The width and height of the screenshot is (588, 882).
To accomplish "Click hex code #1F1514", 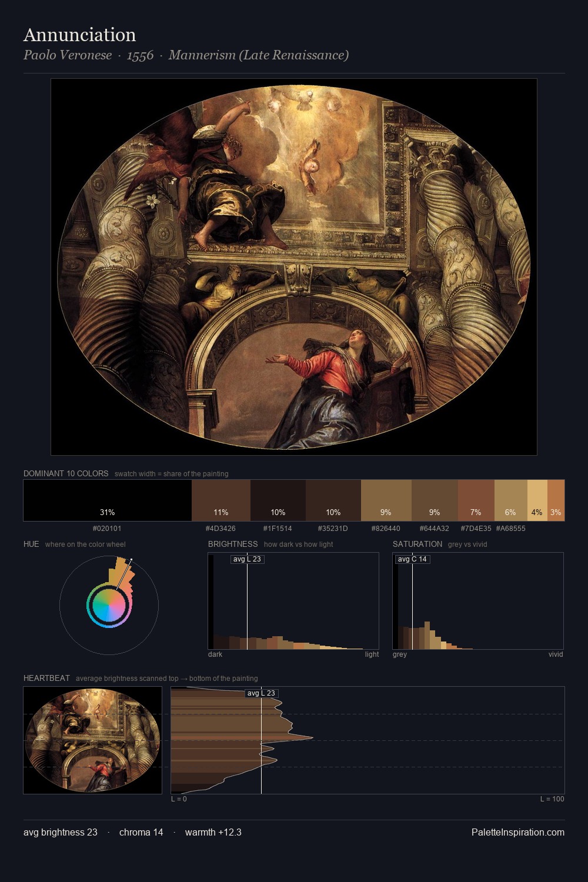I will [278, 529].
